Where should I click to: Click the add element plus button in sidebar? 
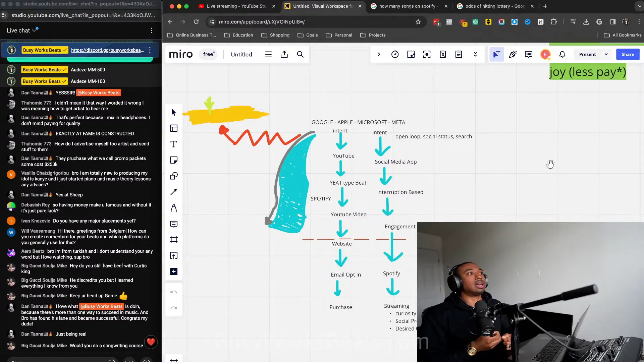[x=173, y=271]
